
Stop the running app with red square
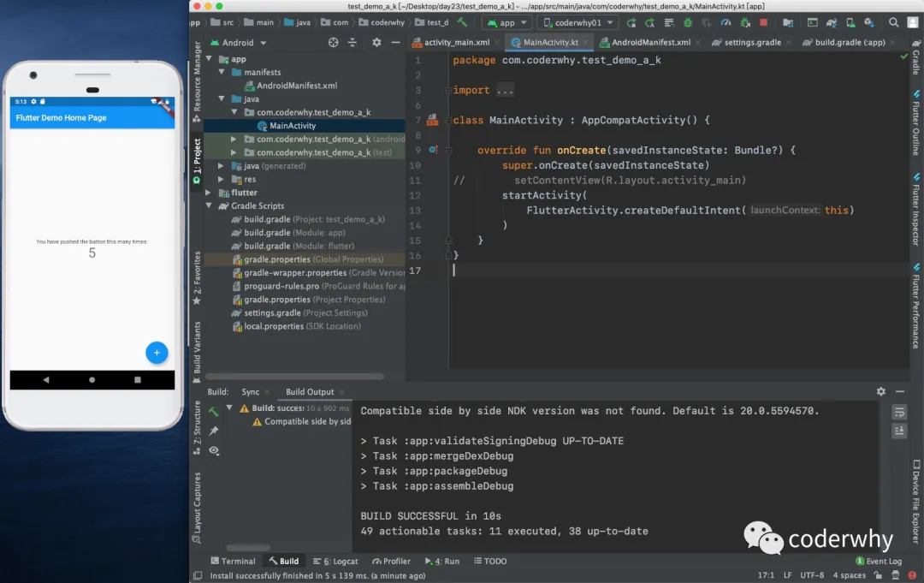coord(764,22)
